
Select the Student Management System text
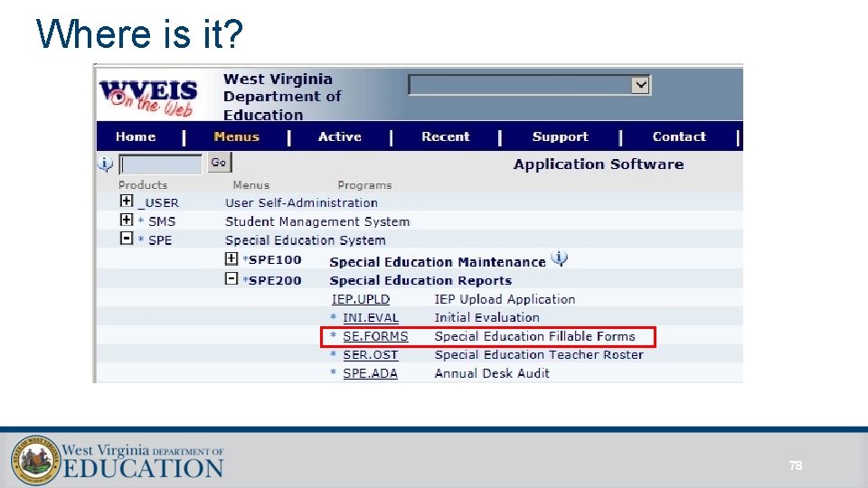click(x=317, y=222)
